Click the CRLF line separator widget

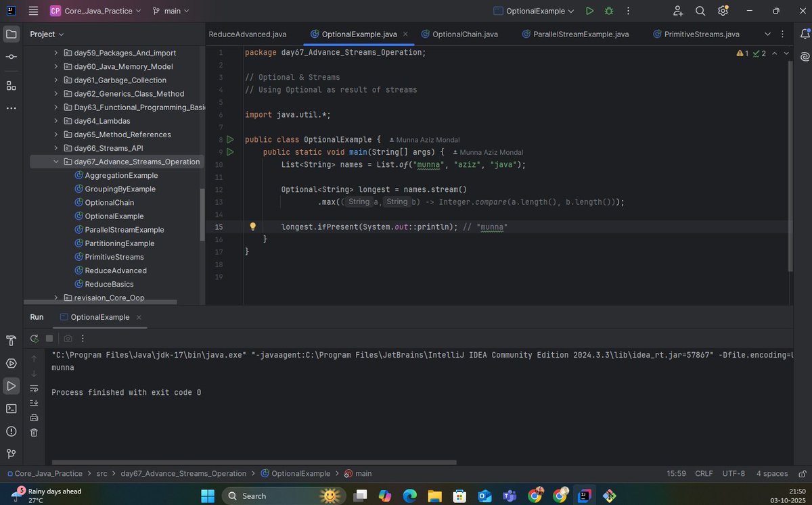tap(704, 473)
